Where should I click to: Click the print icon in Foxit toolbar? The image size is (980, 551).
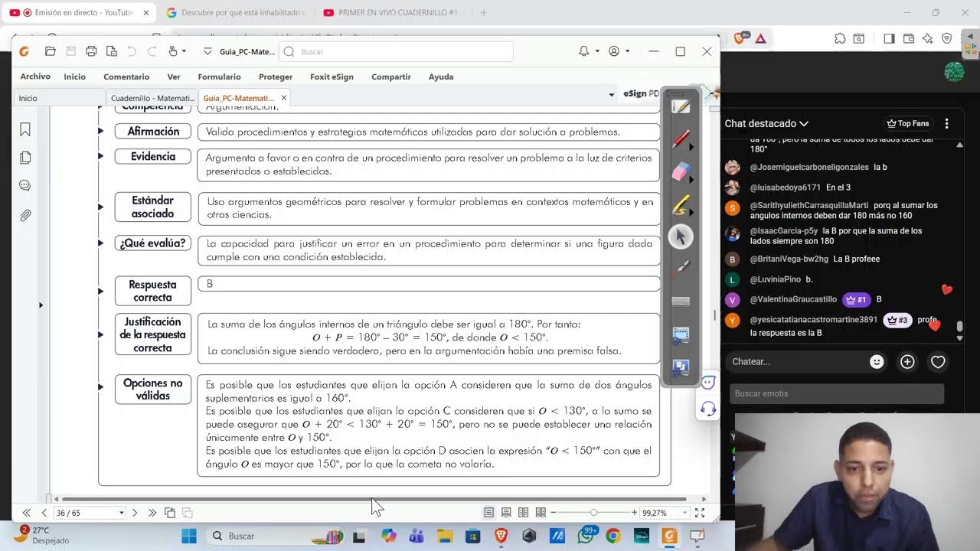pos(91,51)
